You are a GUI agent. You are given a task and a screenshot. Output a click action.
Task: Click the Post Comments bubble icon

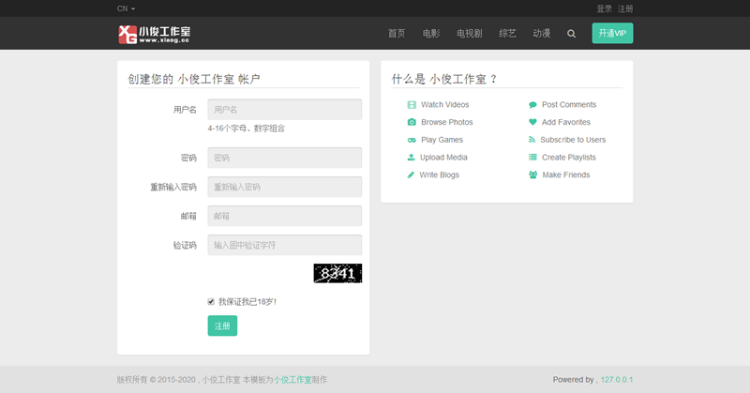pos(532,105)
